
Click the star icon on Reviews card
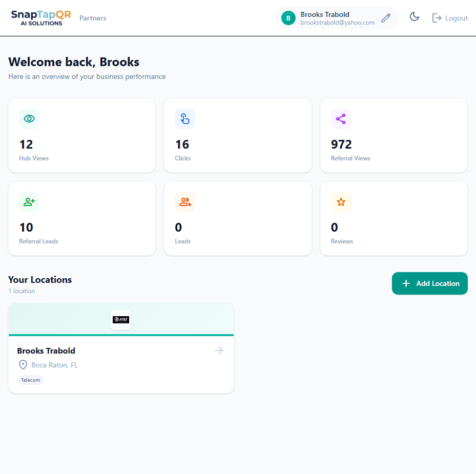[x=341, y=202]
